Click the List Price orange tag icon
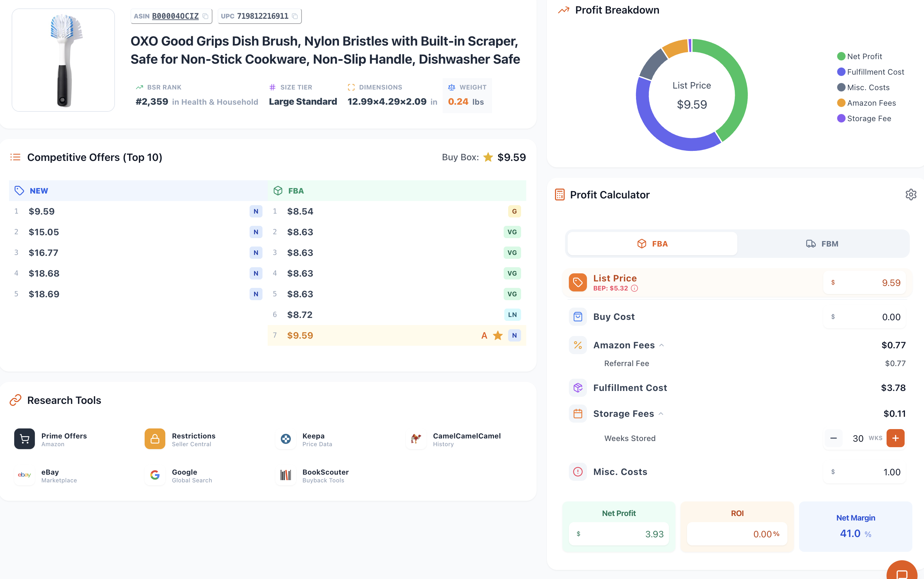This screenshot has width=924, height=579. (x=578, y=283)
